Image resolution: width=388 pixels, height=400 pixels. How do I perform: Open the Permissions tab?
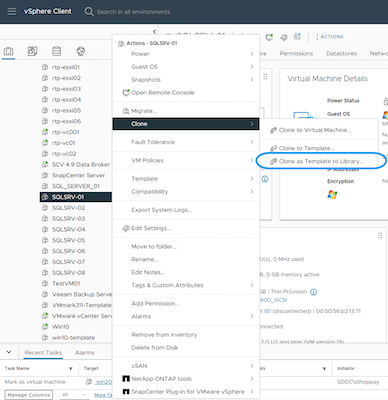click(x=296, y=53)
